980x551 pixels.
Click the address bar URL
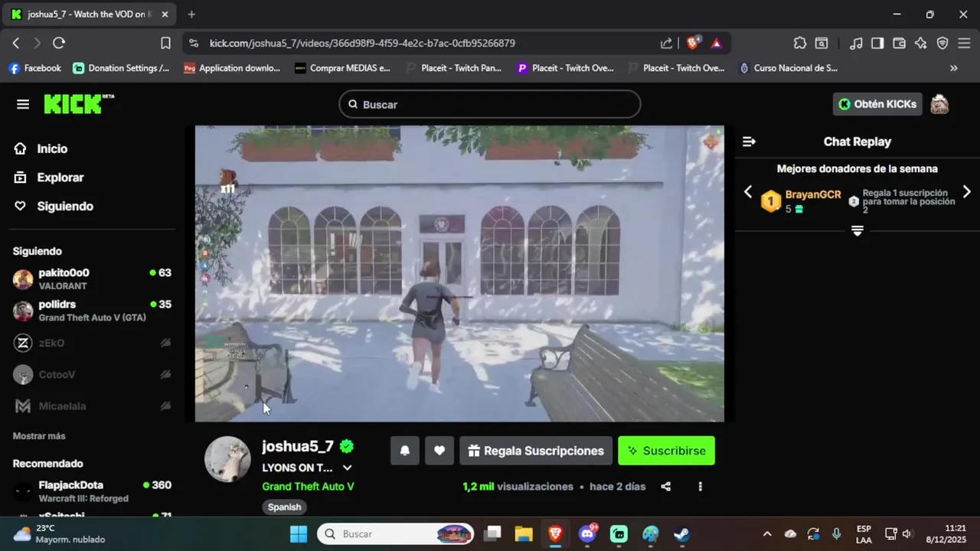[362, 44]
